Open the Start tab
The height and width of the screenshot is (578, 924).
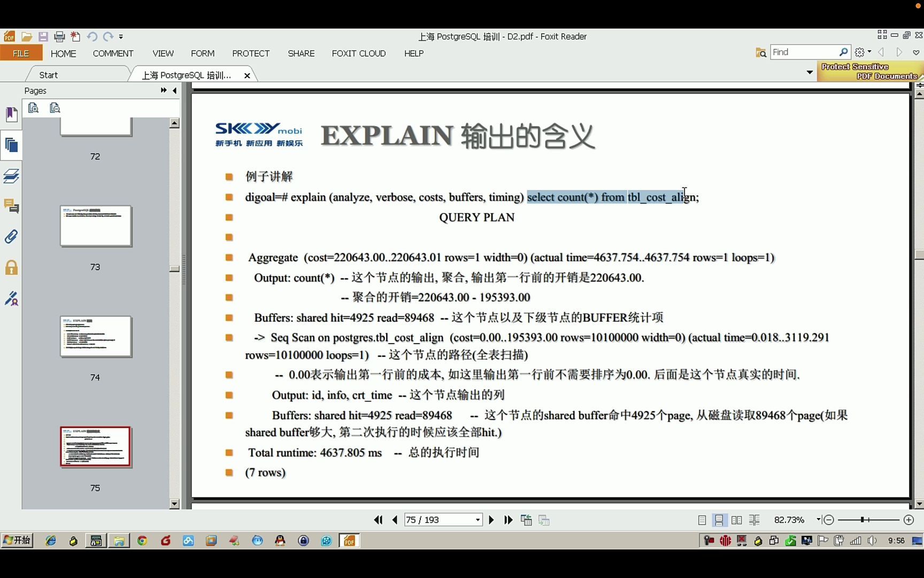pyautogui.click(x=47, y=74)
